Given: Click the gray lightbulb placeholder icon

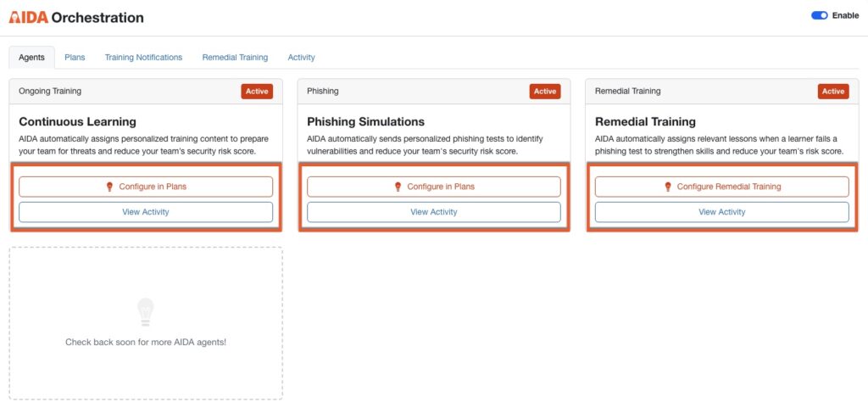Looking at the screenshot, I should click(x=146, y=311).
